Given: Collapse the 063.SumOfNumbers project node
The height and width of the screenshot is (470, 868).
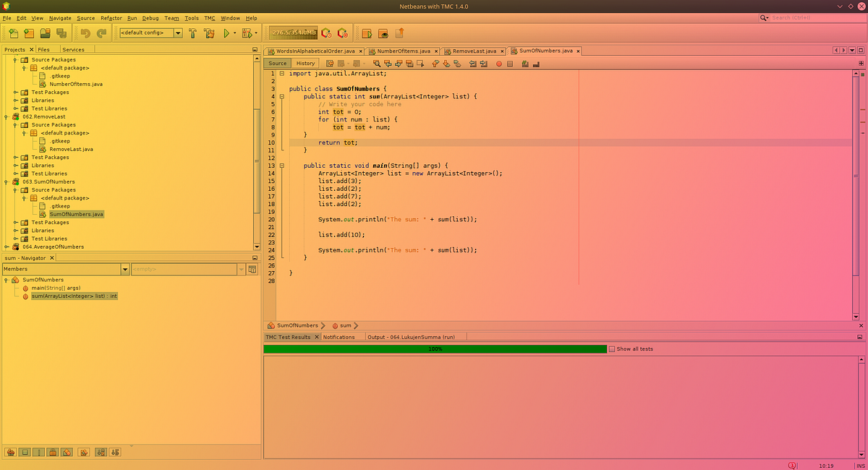Looking at the screenshot, I should [7, 182].
